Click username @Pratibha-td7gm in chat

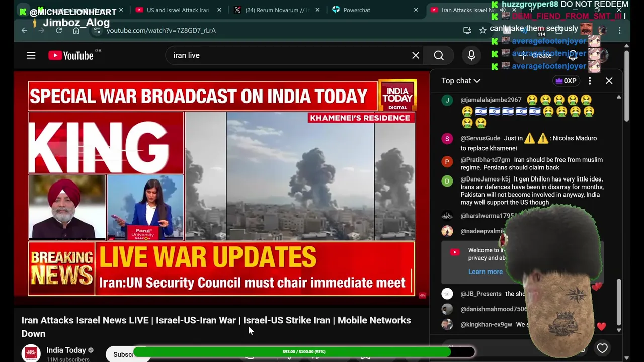485,160
